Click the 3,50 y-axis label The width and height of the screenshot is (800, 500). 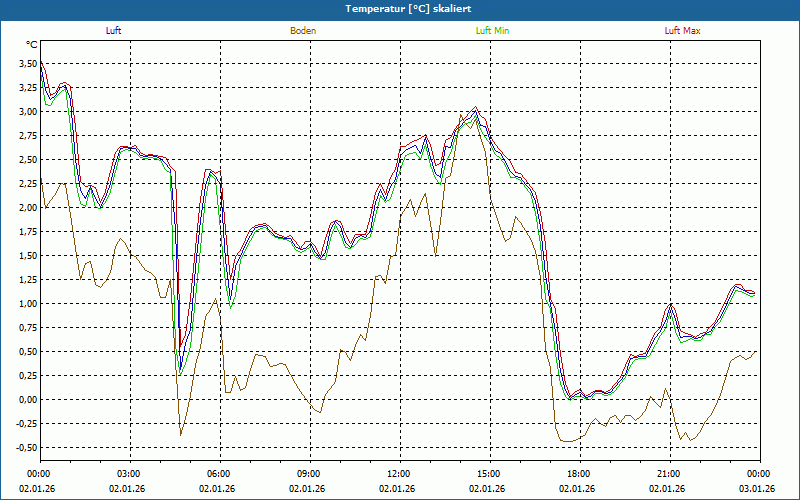tap(27, 64)
